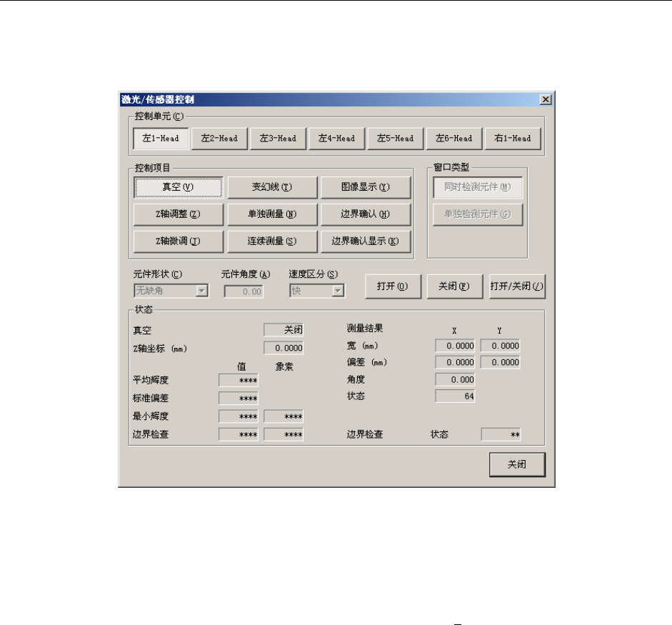
Task: Click the 平均辉度 value field
Action: point(239,381)
